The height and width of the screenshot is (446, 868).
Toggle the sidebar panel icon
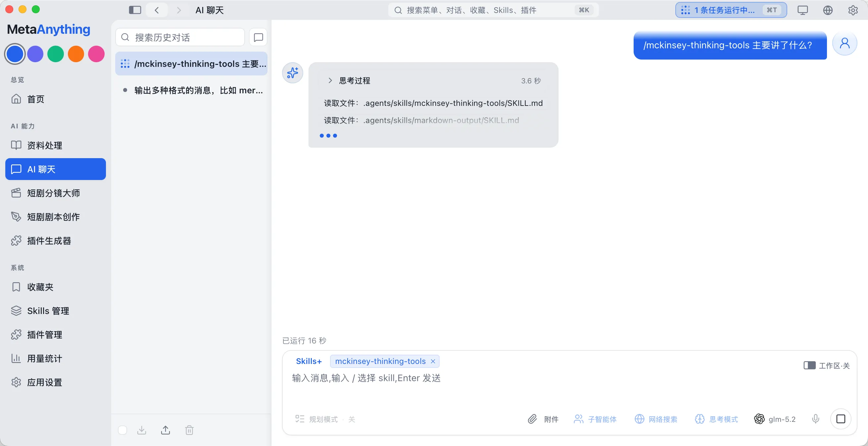135,10
